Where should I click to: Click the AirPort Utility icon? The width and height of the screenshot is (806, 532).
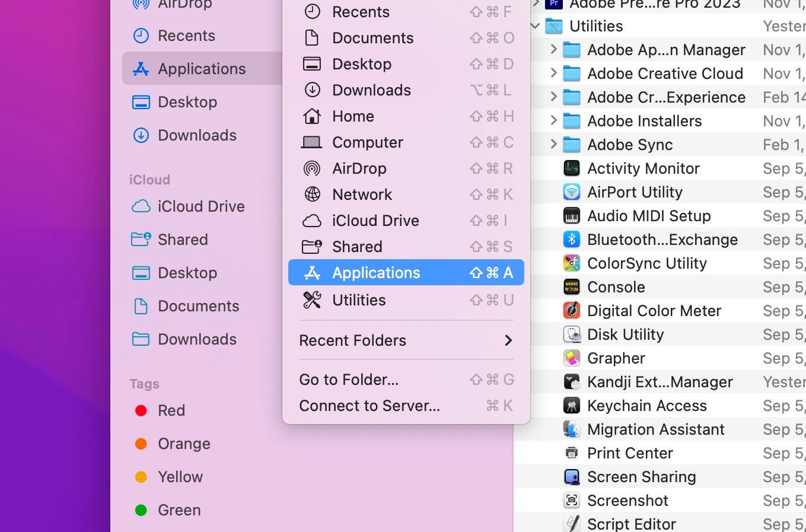571,192
